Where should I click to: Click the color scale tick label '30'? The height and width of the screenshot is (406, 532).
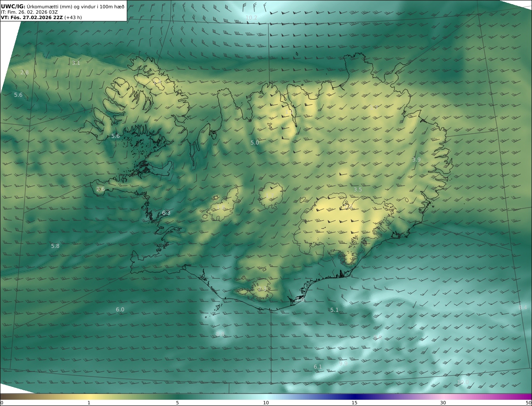(x=443, y=403)
